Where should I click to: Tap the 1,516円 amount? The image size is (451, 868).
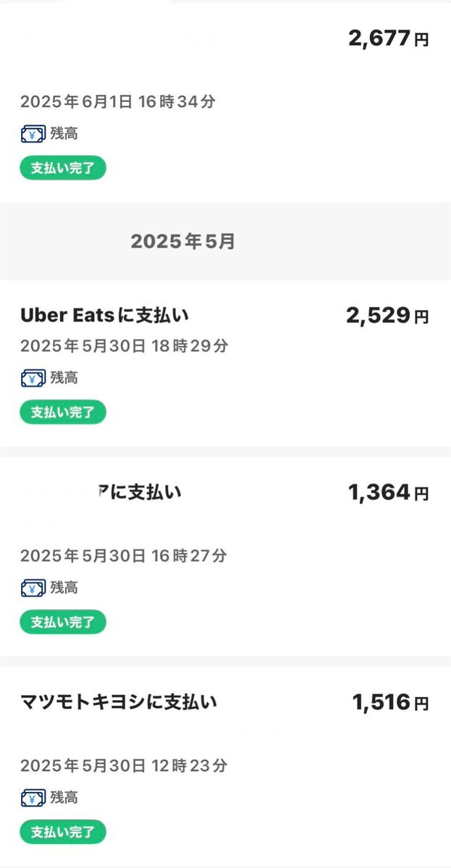[x=391, y=703]
